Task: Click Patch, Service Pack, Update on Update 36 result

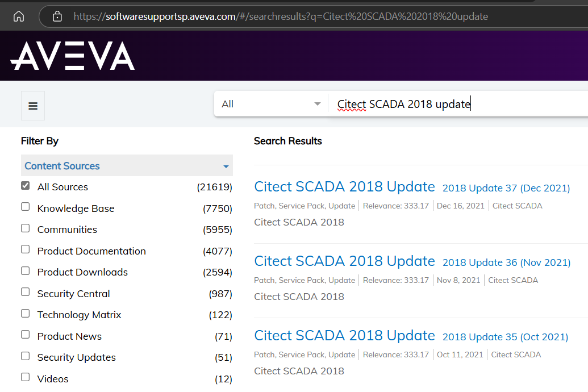Action: coord(305,280)
